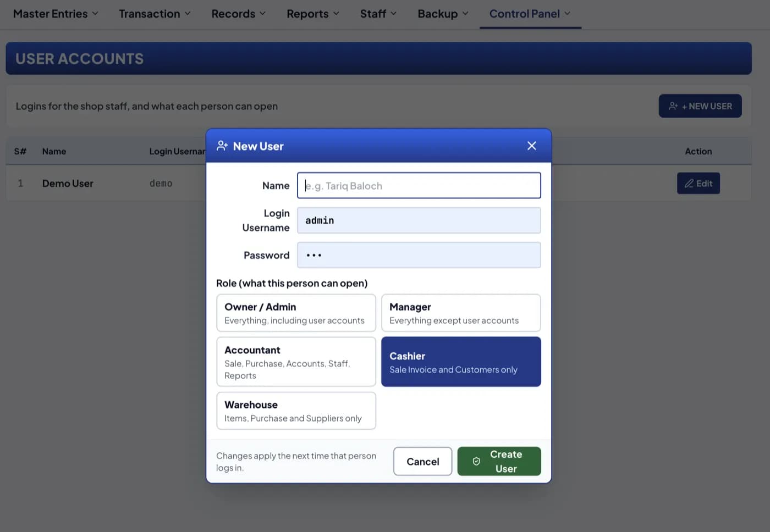Focus the Name input field
Viewport: 770px width, 532px height.
click(x=419, y=186)
